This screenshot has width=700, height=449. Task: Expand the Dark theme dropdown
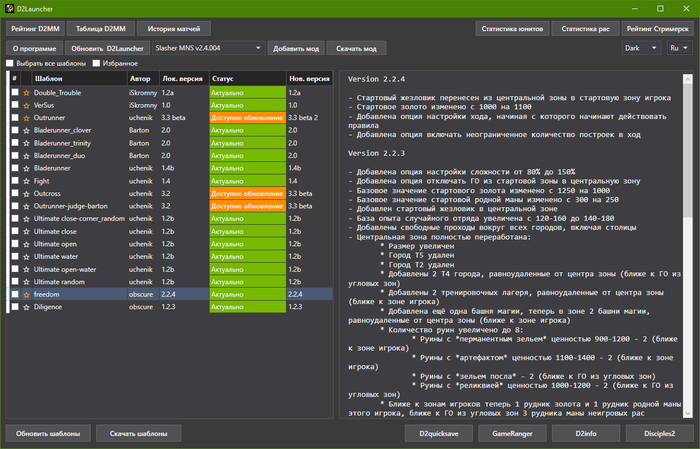coord(640,47)
